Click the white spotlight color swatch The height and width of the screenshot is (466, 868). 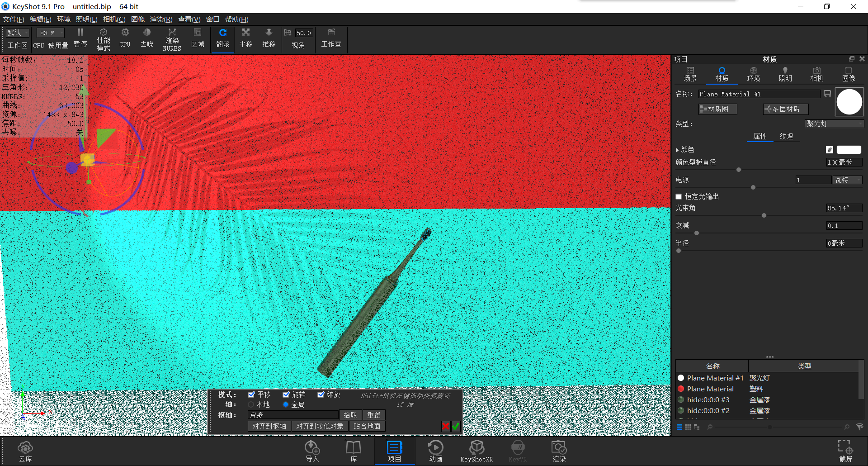(849, 149)
